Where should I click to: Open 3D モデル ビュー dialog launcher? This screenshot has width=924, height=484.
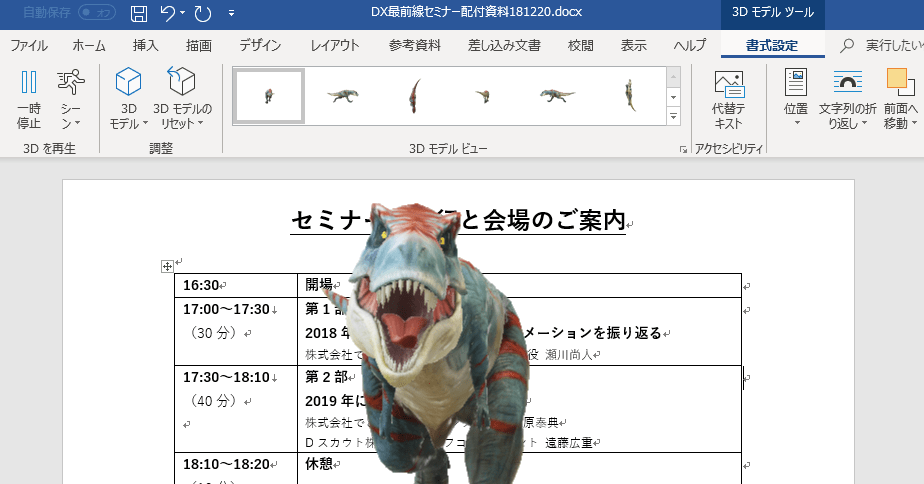(x=683, y=150)
